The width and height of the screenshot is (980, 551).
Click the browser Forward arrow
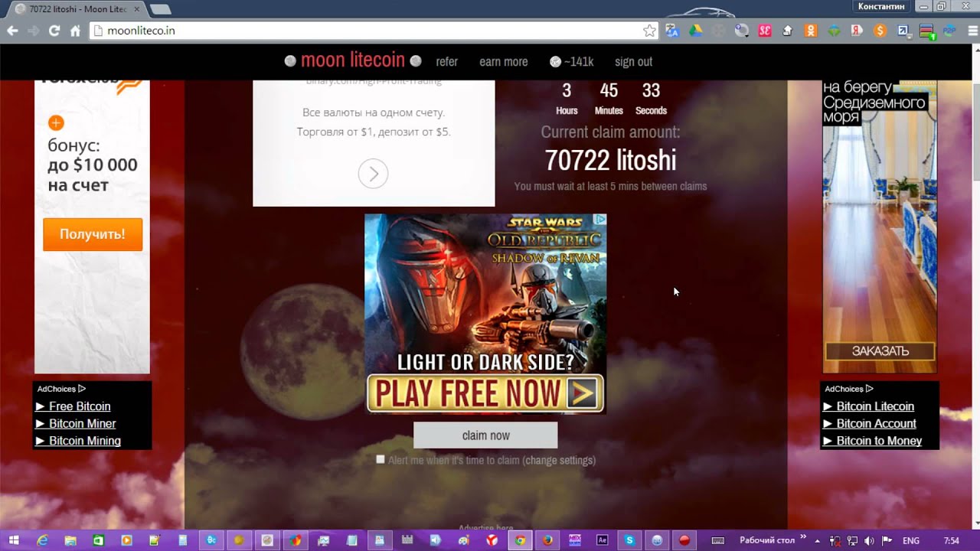pos(33,31)
